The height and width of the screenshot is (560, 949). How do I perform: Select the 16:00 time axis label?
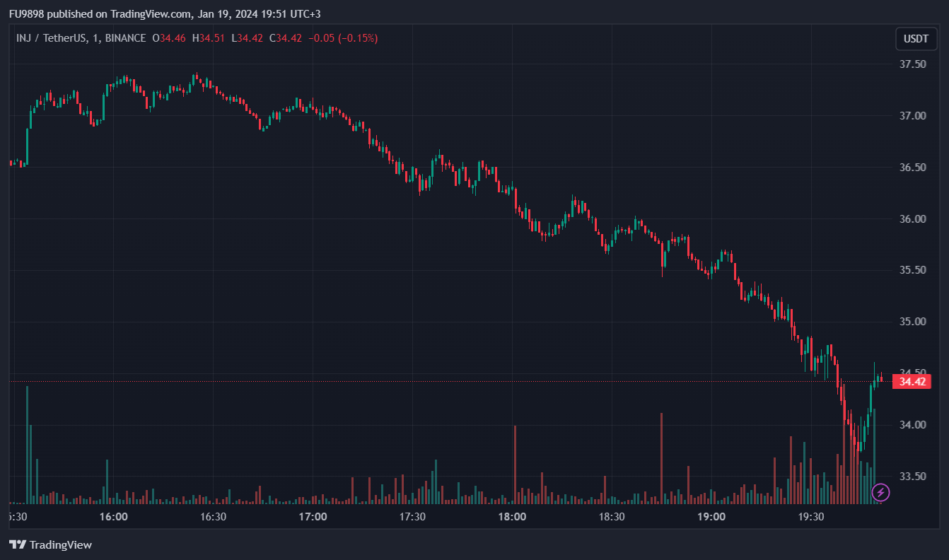(114, 517)
